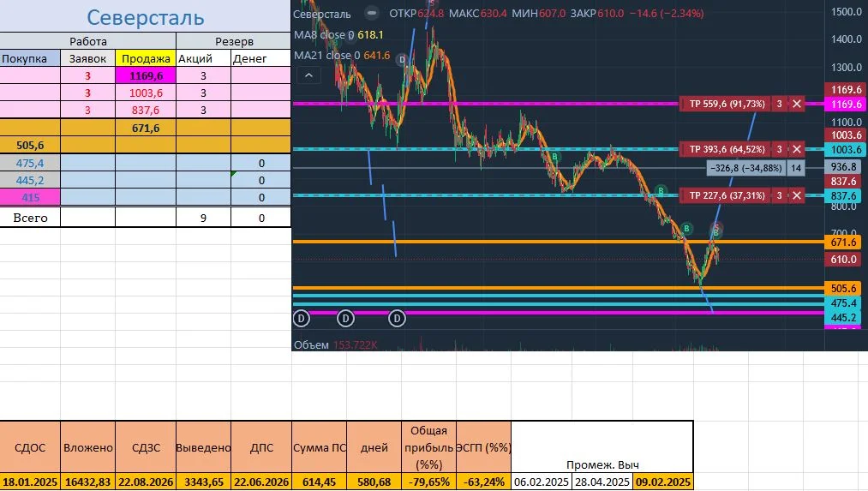
Task: Click the cyan 1003.6 price axis label
Action: pyautogui.click(x=847, y=149)
